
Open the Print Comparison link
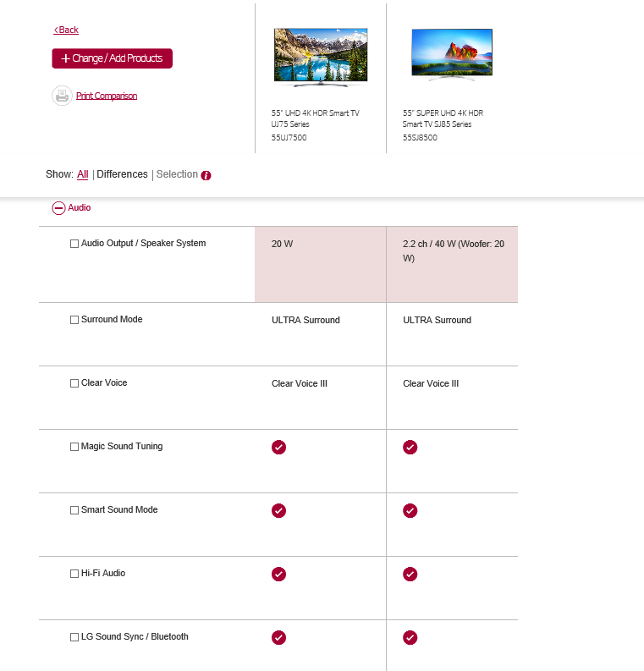click(107, 96)
